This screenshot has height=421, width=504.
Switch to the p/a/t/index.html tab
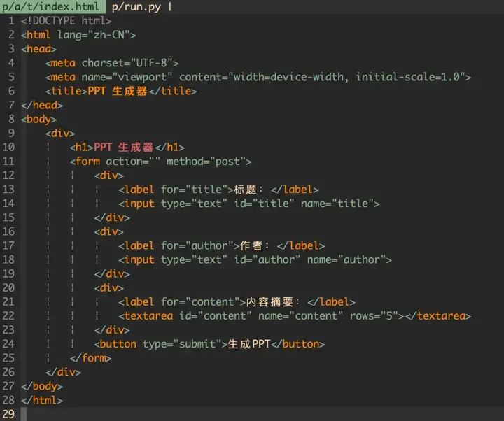pos(51,6)
